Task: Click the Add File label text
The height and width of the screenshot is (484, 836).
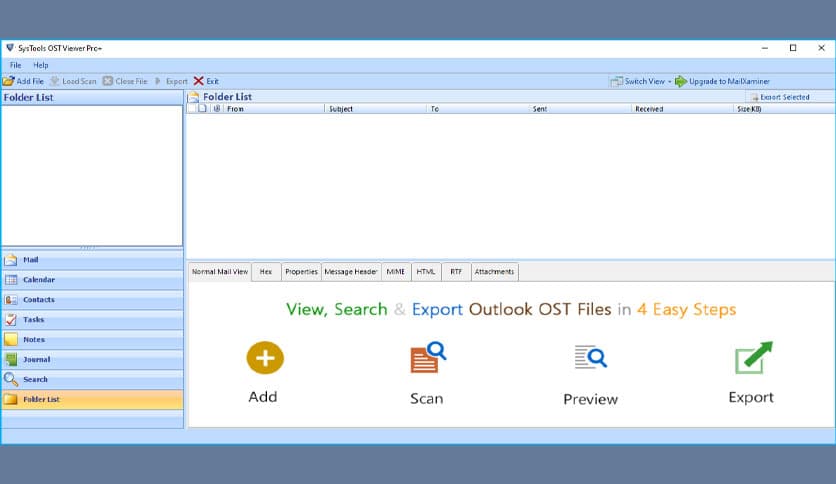Action: tap(30, 81)
